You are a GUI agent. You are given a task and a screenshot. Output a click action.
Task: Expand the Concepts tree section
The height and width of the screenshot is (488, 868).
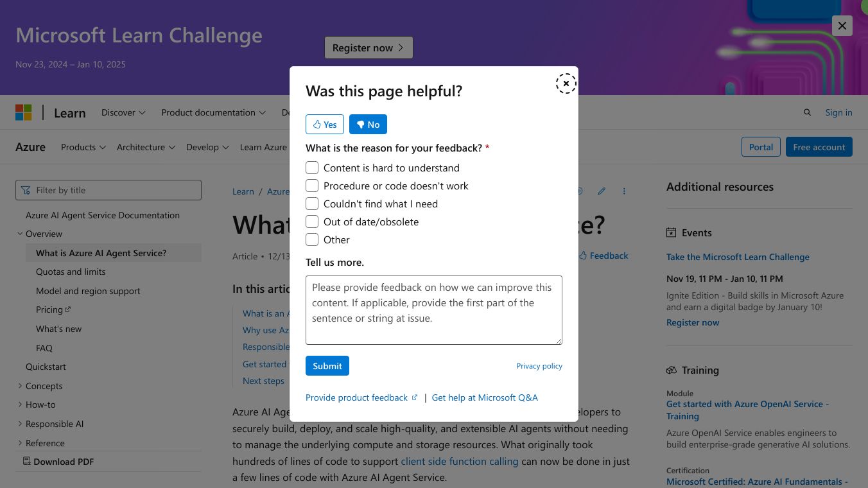(20, 386)
